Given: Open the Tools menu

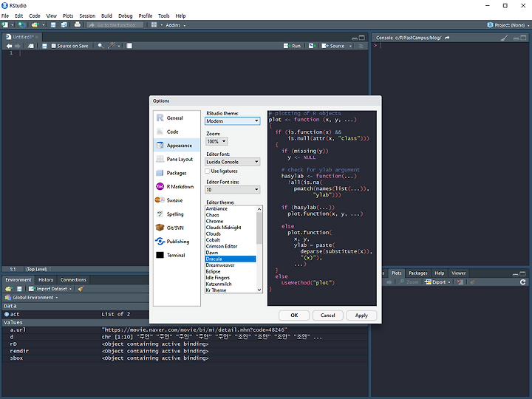Looking at the screenshot, I should click(x=164, y=16).
